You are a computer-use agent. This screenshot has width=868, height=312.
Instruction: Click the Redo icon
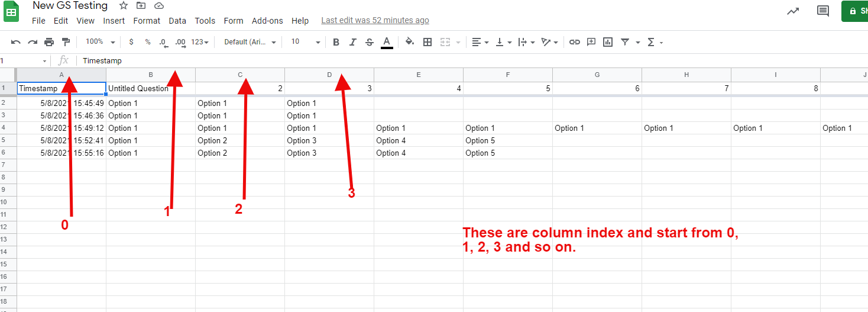pos(33,42)
